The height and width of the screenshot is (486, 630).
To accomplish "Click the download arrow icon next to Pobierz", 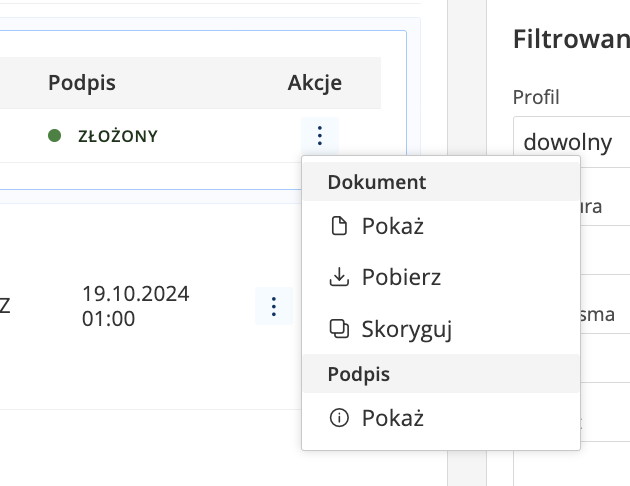I will 339,277.
